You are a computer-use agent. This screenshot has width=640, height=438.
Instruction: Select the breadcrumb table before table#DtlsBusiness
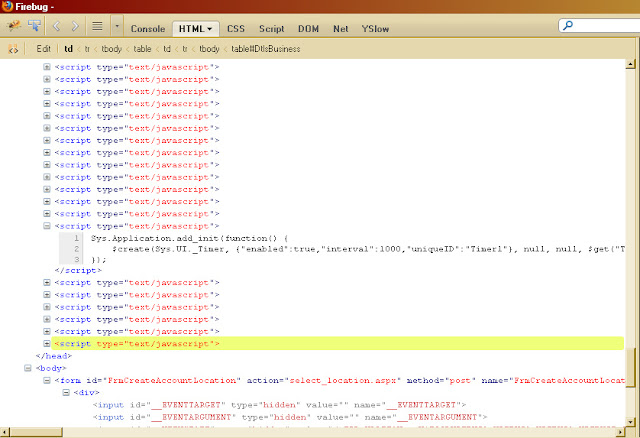(142, 49)
